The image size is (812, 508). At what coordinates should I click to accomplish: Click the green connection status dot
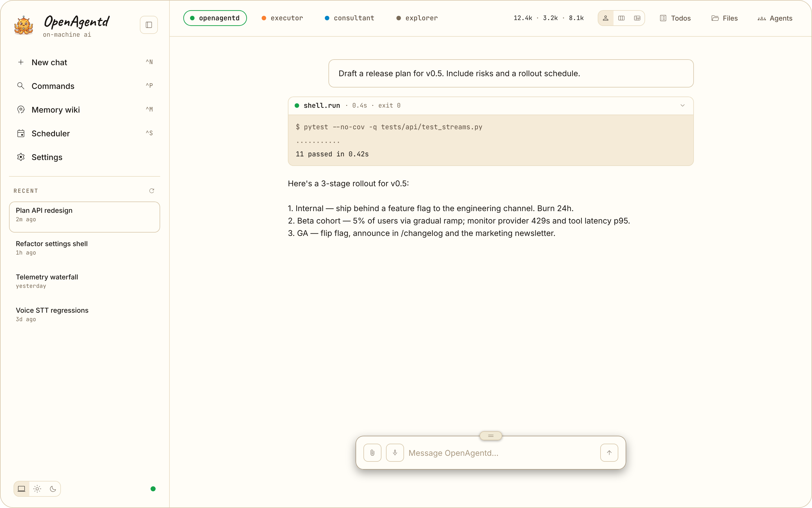pyautogui.click(x=153, y=489)
